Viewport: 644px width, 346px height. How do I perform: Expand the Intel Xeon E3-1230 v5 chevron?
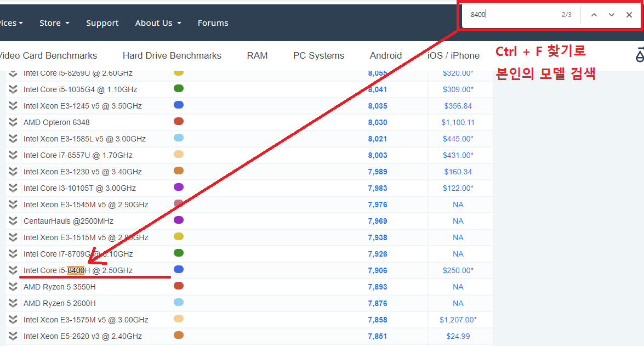click(x=13, y=172)
